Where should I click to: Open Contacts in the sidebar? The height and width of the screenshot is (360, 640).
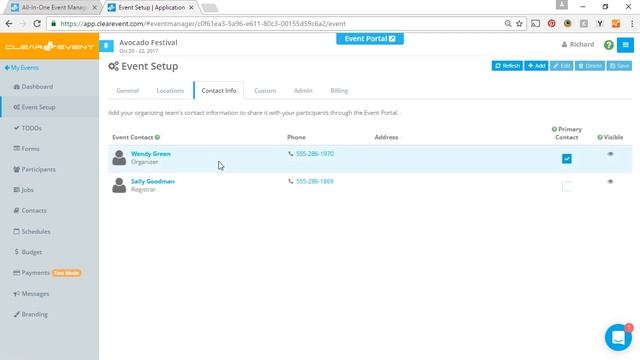point(30,211)
